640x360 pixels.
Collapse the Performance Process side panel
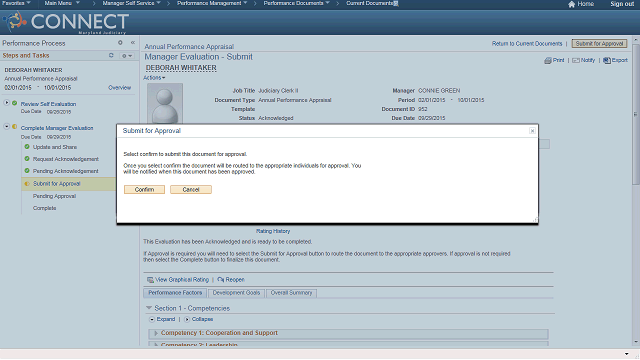[133, 42]
